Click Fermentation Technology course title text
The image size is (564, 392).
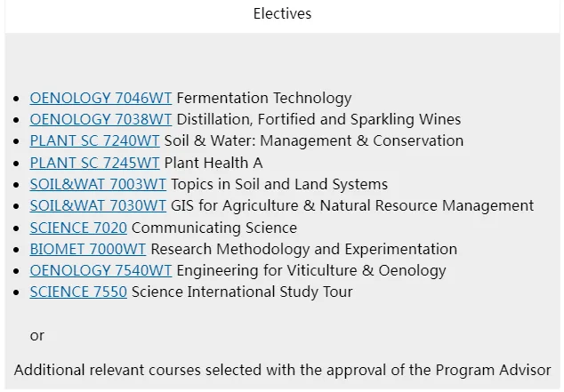point(263,98)
